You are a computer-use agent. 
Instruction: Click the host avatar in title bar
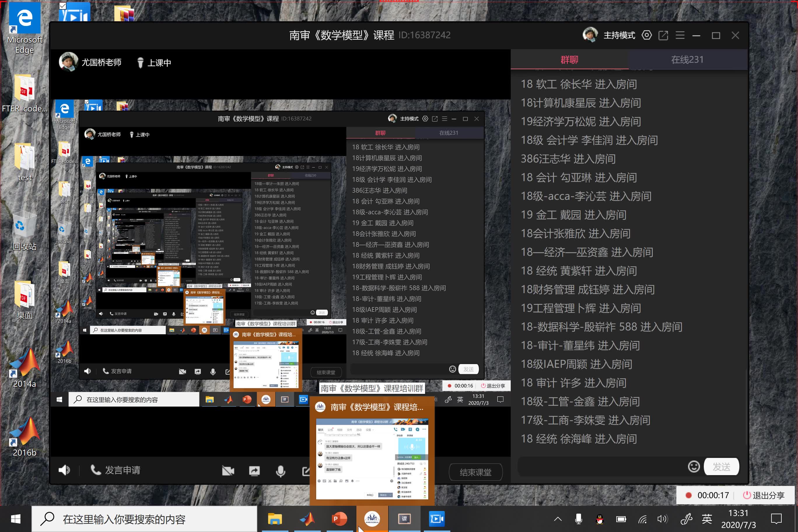[x=590, y=35]
